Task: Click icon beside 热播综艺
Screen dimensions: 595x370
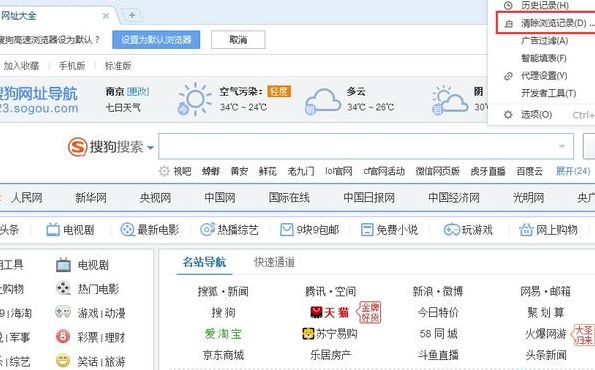Action: point(207,230)
